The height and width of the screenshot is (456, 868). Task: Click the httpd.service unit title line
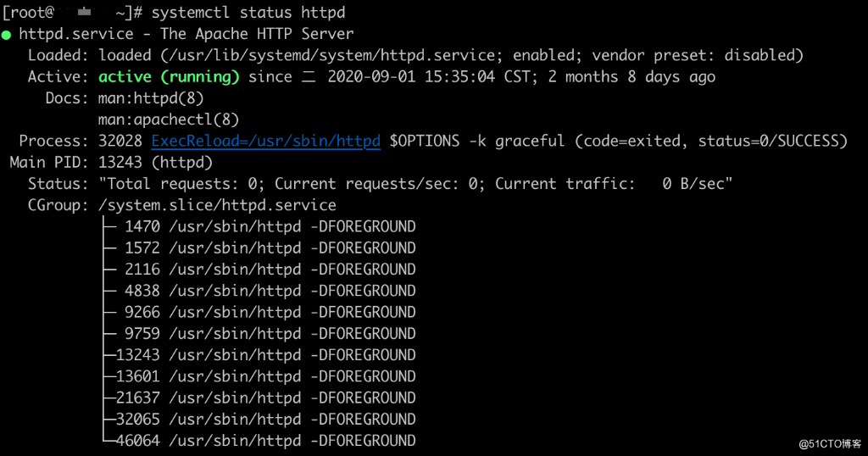[x=186, y=34]
